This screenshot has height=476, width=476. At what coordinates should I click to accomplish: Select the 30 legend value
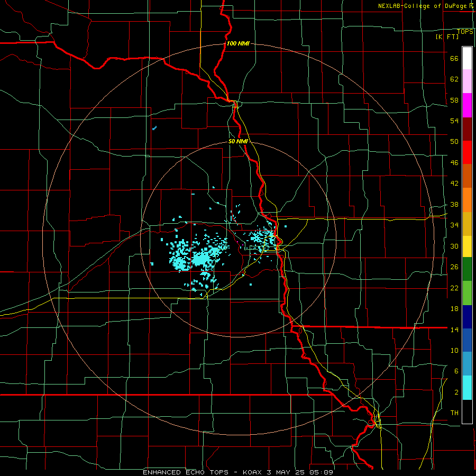pos(454,246)
